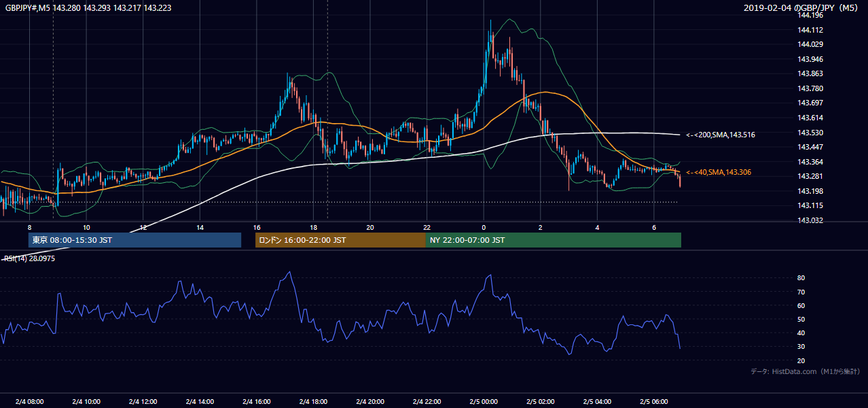The image size is (868, 408).
Task: Click hour tick 18 under the price chart
Action: point(313,227)
